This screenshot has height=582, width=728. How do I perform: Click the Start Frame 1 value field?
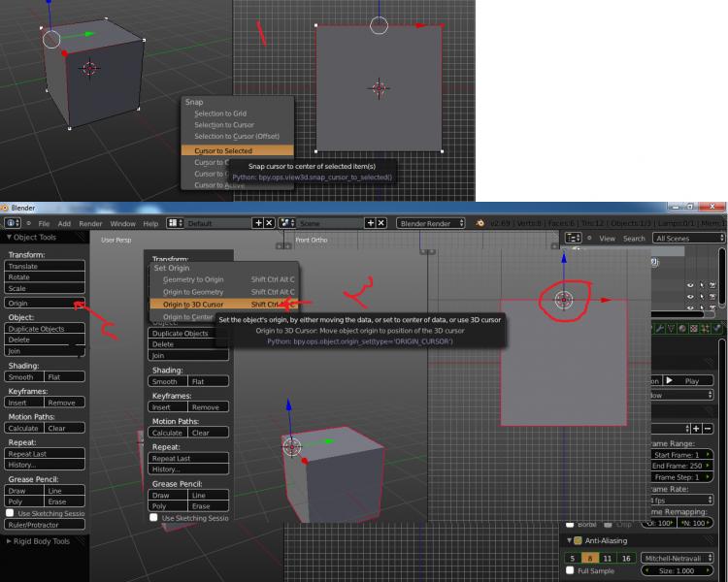pyautogui.click(x=681, y=454)
